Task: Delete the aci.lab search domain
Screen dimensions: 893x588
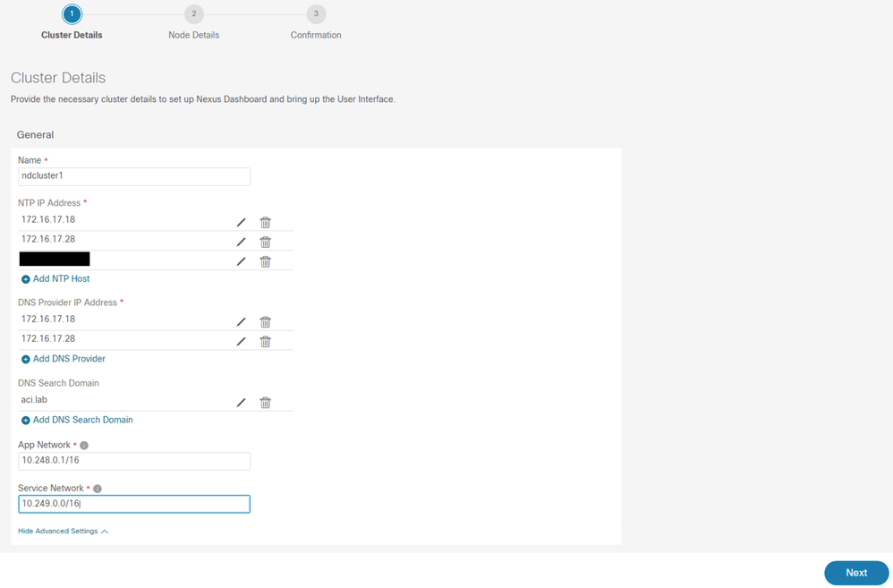Action: click(x=266, y=402)
